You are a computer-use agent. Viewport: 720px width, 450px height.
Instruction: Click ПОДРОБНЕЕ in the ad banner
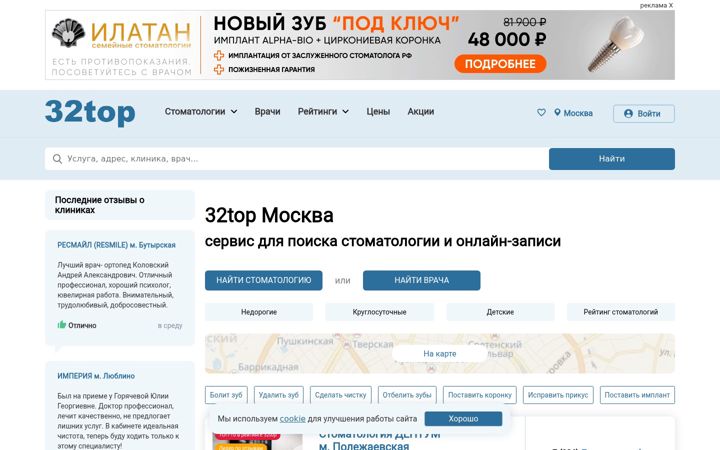[x=500, y=64]
